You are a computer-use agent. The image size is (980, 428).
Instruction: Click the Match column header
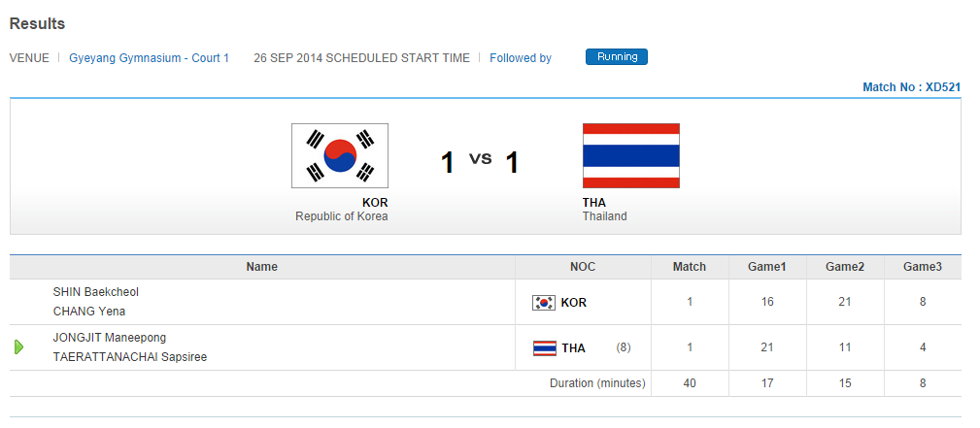690,267
